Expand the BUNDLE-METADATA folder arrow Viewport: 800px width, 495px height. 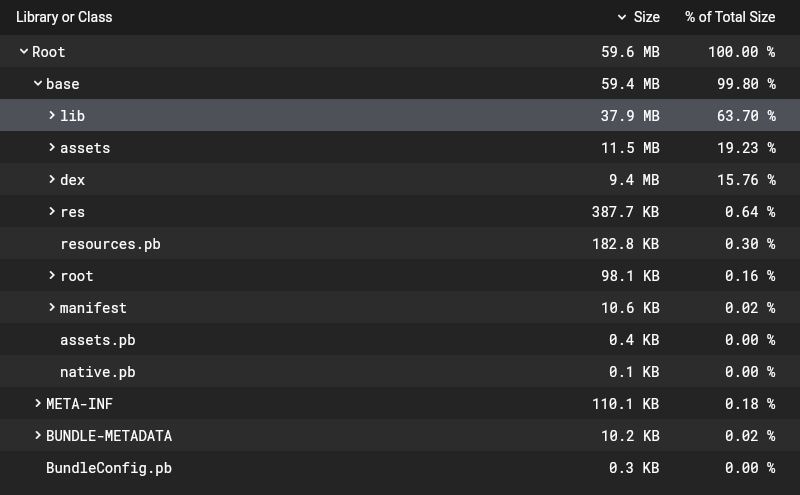[x=38, y=436]
